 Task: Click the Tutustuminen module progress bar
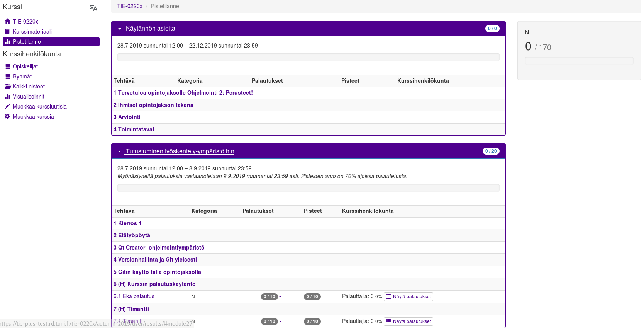pyautogui.click(x=308, y=188)
